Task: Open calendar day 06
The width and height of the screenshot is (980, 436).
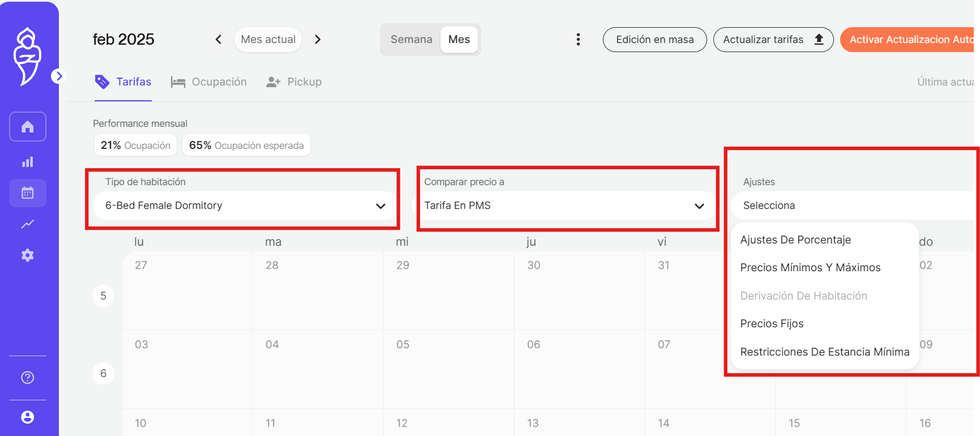Action: click(580, 369)
